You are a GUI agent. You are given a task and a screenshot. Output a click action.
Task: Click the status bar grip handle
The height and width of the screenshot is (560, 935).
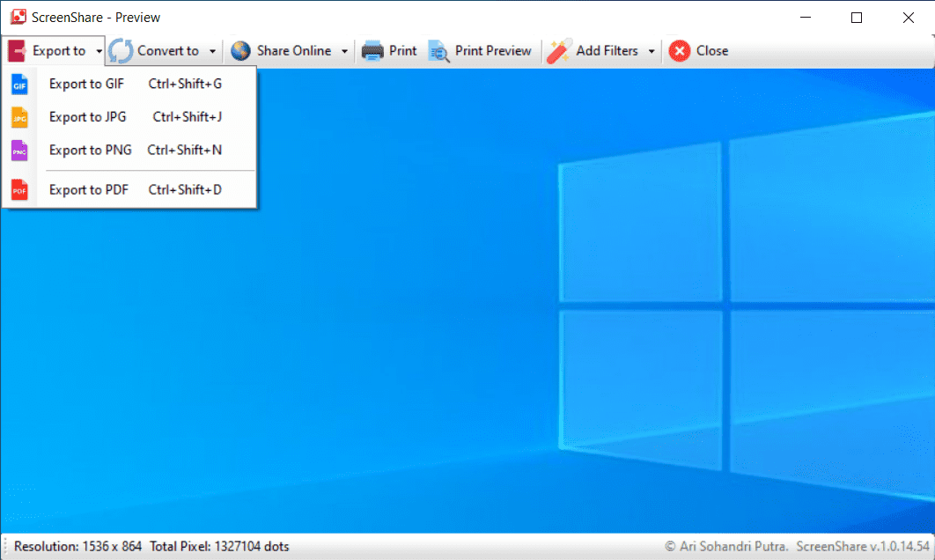(6, 546)
